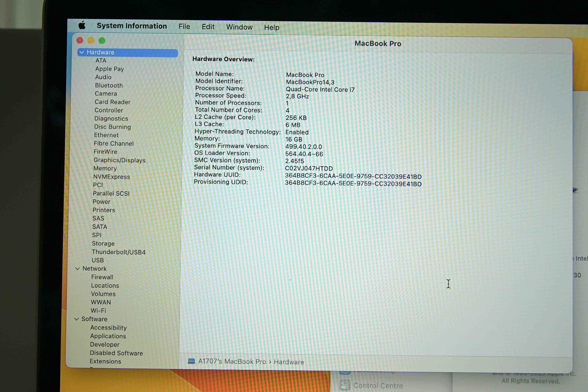Select Wi-Fi under Network
This screenshot has height=392, width=588.
[98, 310]
